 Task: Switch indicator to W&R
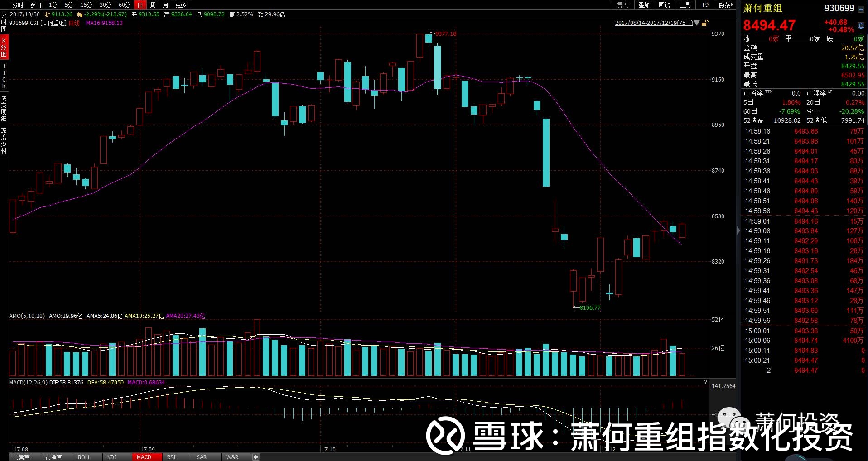click(x=232, y=457)
